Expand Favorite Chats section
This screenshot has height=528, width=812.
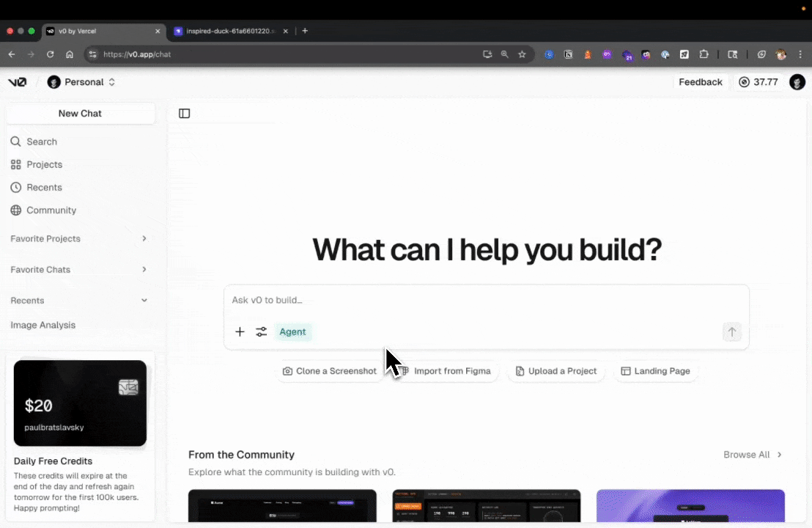(x=80, y=269)
